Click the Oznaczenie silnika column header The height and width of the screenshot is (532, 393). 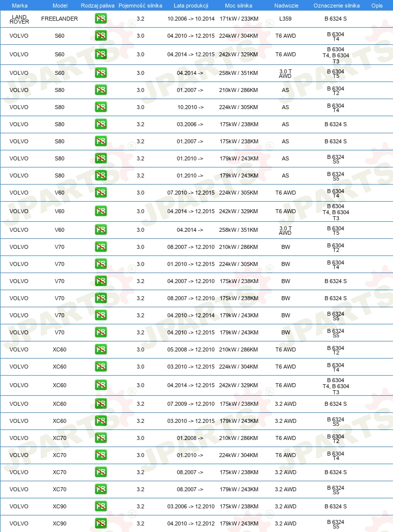(x=337, y=6)
